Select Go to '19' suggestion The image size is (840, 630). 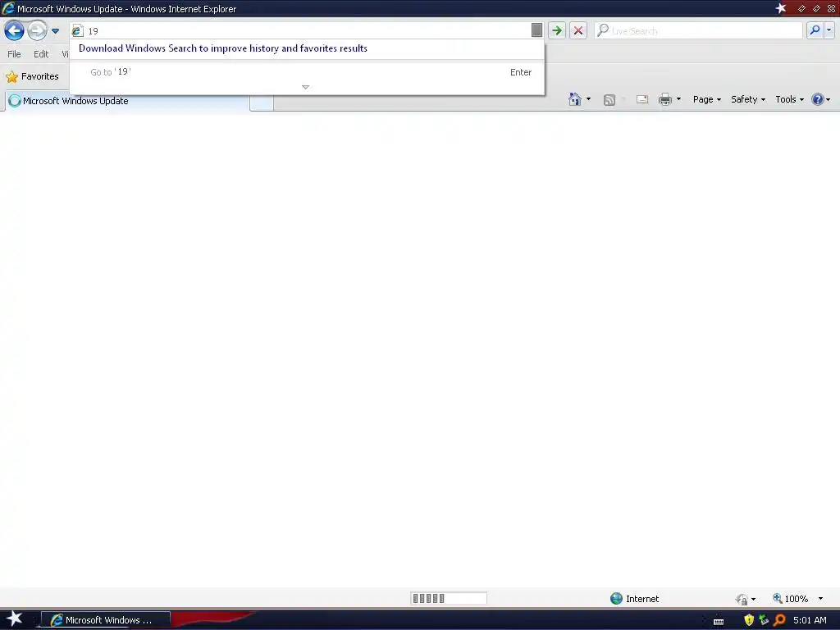[x=307, y=72]
